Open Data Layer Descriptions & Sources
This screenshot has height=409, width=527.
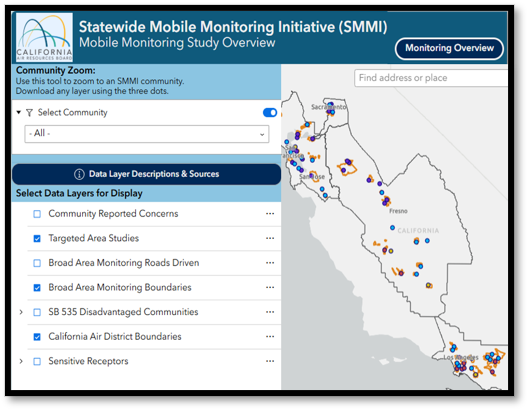tap(147, 174)
